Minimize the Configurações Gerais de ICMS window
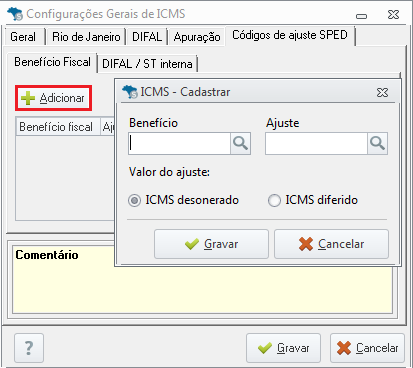 coord(361,16)
